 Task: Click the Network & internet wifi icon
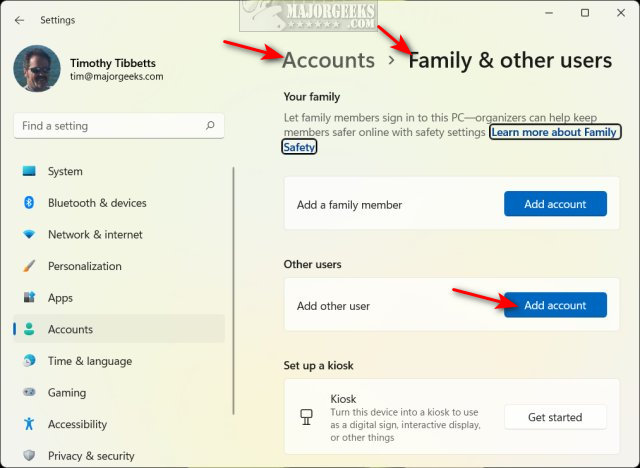point(29,235)
